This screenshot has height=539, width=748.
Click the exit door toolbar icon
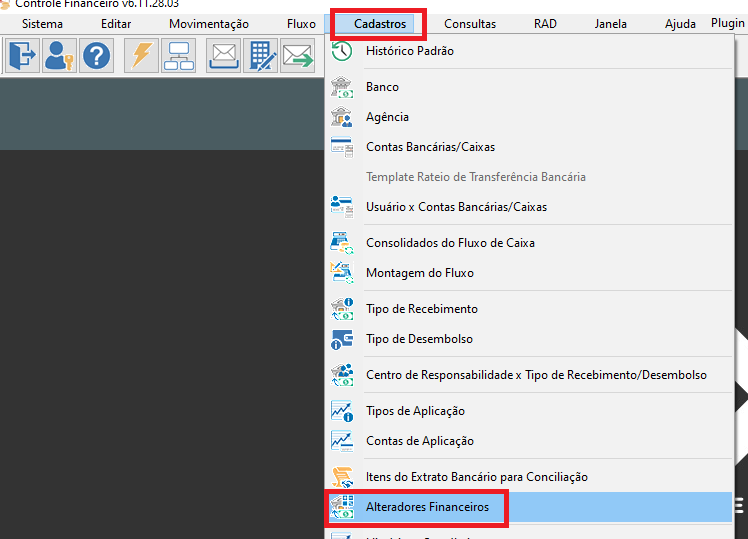22,56
